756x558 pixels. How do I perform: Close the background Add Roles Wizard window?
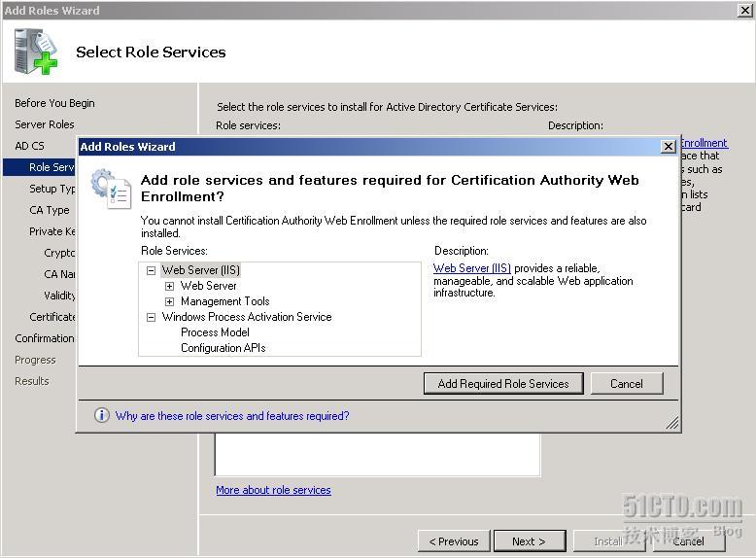745,10
